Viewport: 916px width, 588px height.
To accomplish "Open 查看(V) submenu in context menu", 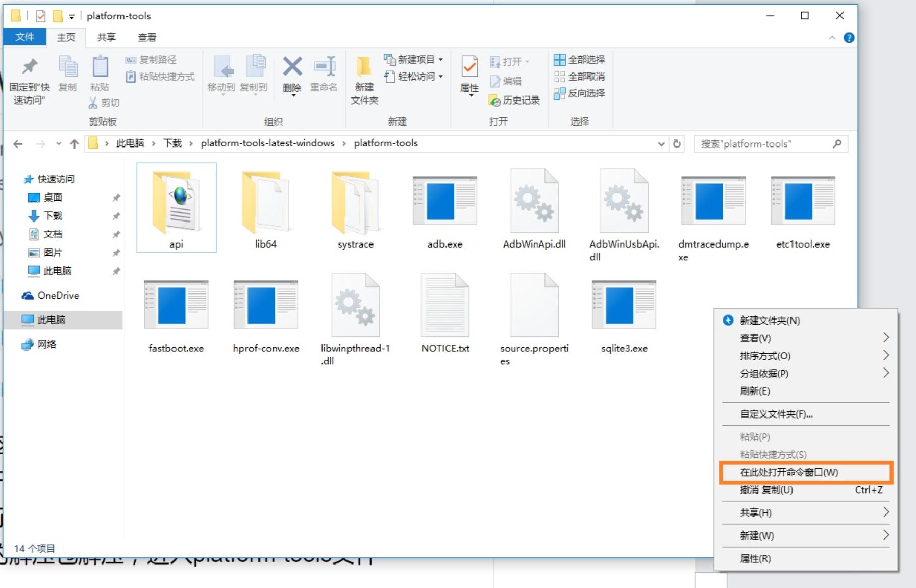I will [806, 338].
